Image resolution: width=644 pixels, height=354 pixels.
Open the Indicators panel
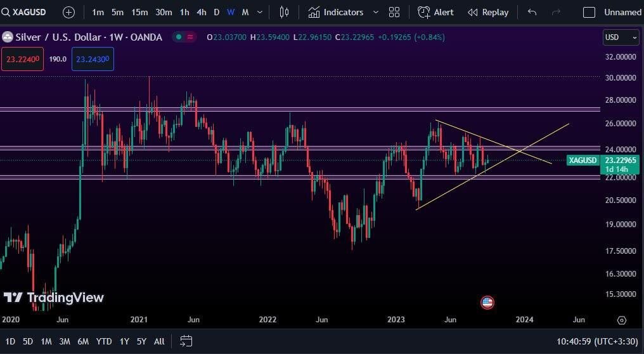tap(336, 12)
